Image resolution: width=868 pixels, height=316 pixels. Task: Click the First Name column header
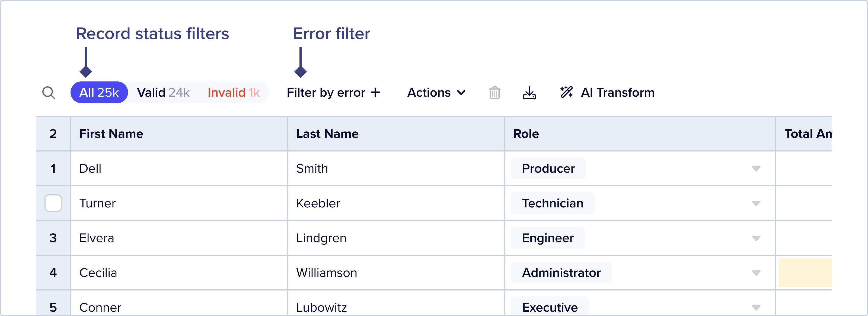(x=111, y=134)
